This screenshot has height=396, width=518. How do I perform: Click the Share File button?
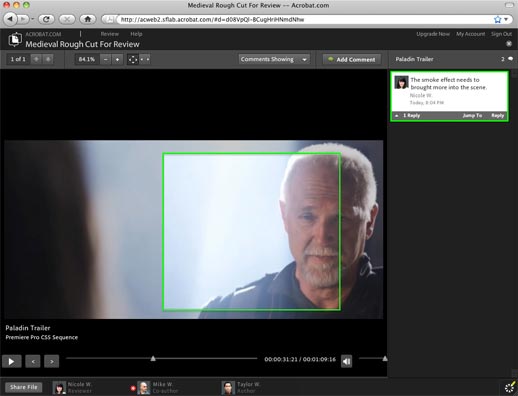(23, 387)
